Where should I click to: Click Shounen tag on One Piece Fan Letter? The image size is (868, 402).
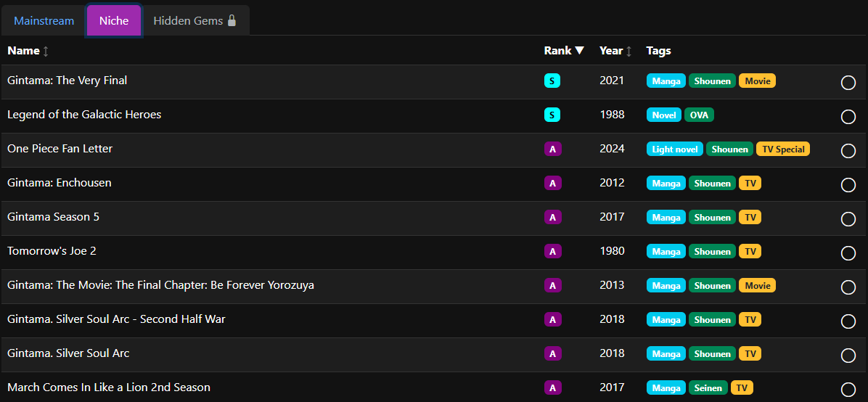(x=729, y=149)
